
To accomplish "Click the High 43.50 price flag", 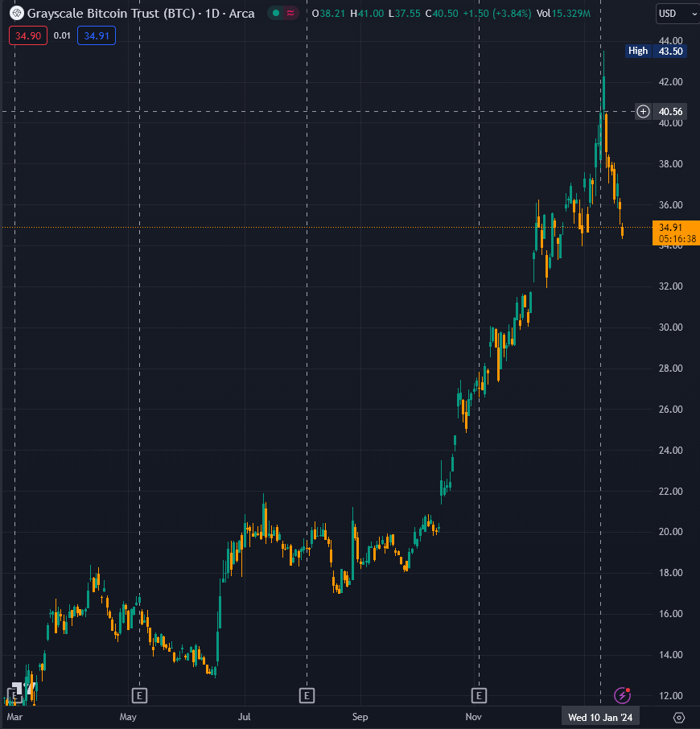I will click(654, 51).
